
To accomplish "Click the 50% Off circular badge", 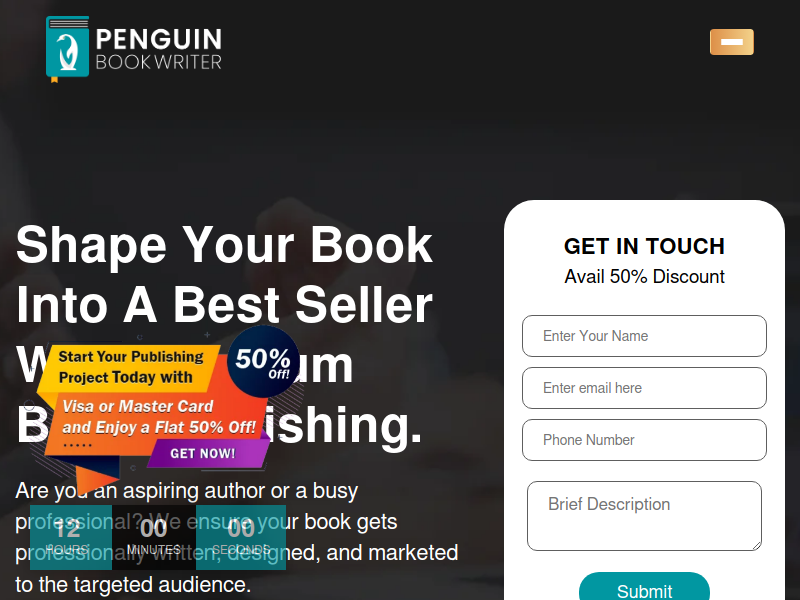I will coord(263,362).
